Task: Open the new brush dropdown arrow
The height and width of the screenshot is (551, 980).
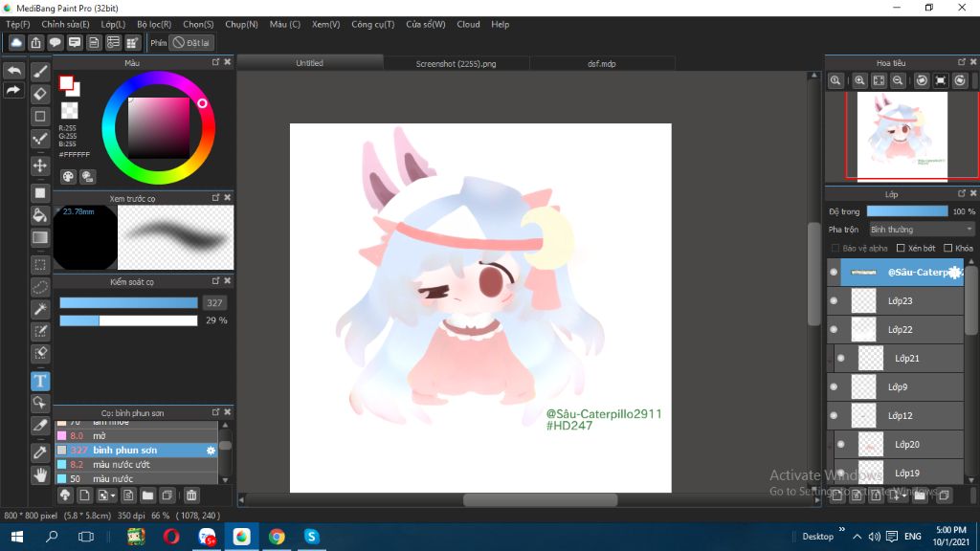Action: [x=113, y=496]
